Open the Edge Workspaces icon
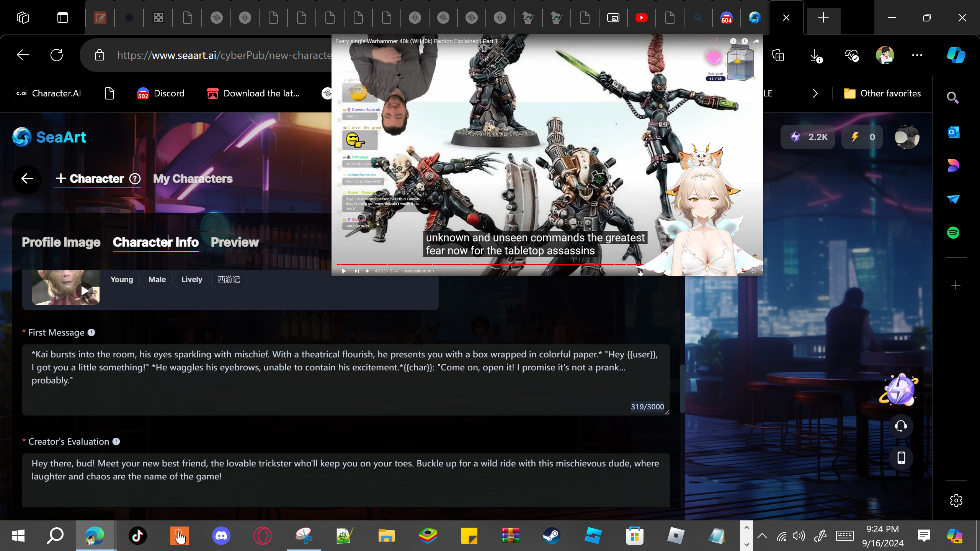This screenshot has width=980, height=551. pyautogui.click(x=23, y=18)
